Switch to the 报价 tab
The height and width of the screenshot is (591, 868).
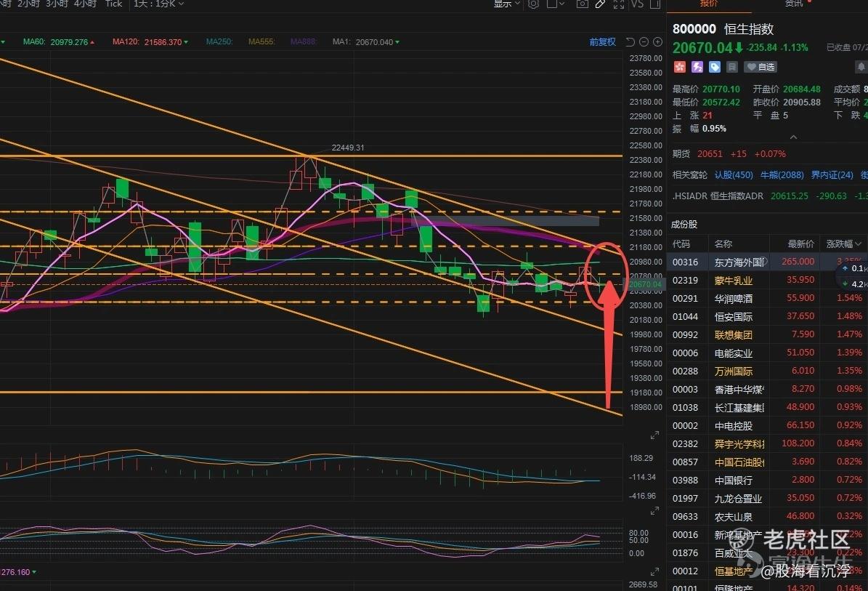(x=709, y=4)
